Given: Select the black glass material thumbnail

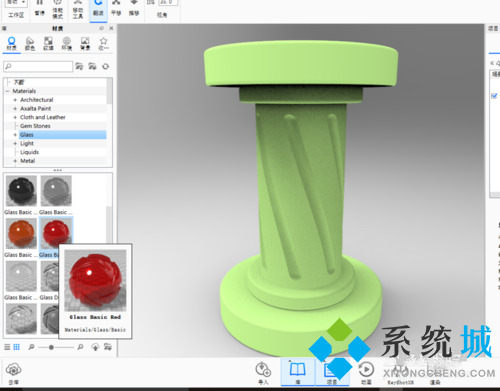Looking at the screenshot, I should click(21, 191).
